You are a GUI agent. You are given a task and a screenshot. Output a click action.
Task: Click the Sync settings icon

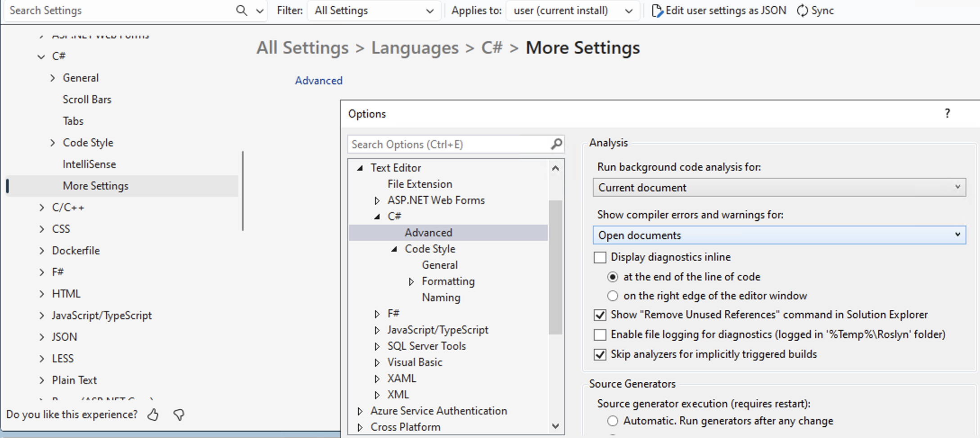pos(802,10)
